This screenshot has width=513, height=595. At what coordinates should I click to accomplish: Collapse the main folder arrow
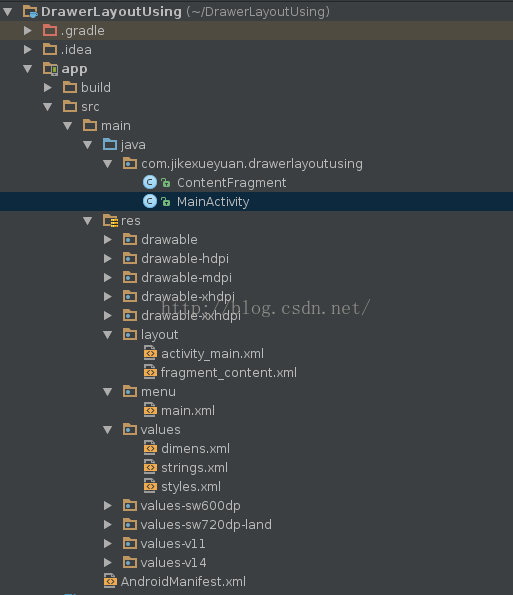(68, 126)
